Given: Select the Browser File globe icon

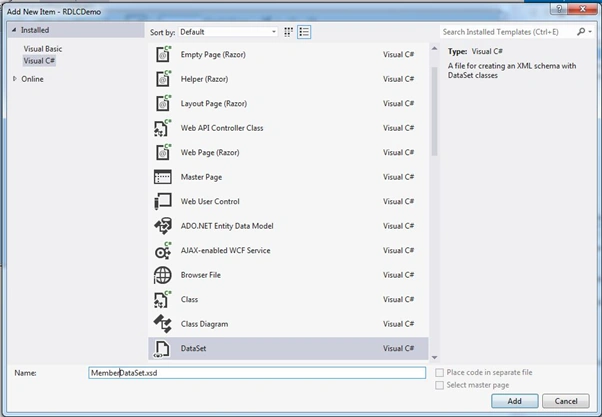Looking at the screenshot, I should point(163,275).
